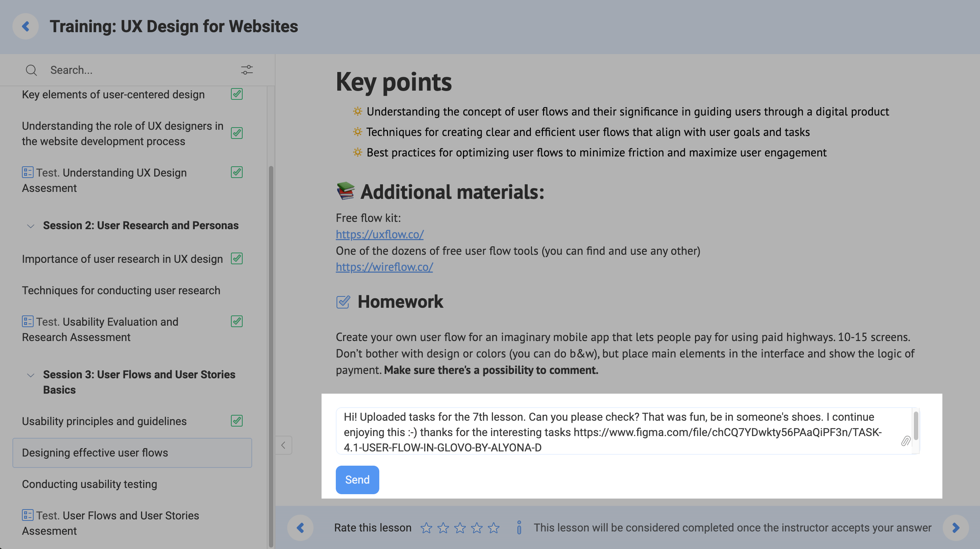Rate the lesson five stars
The image size is (980, 549).
coord(493,528)
